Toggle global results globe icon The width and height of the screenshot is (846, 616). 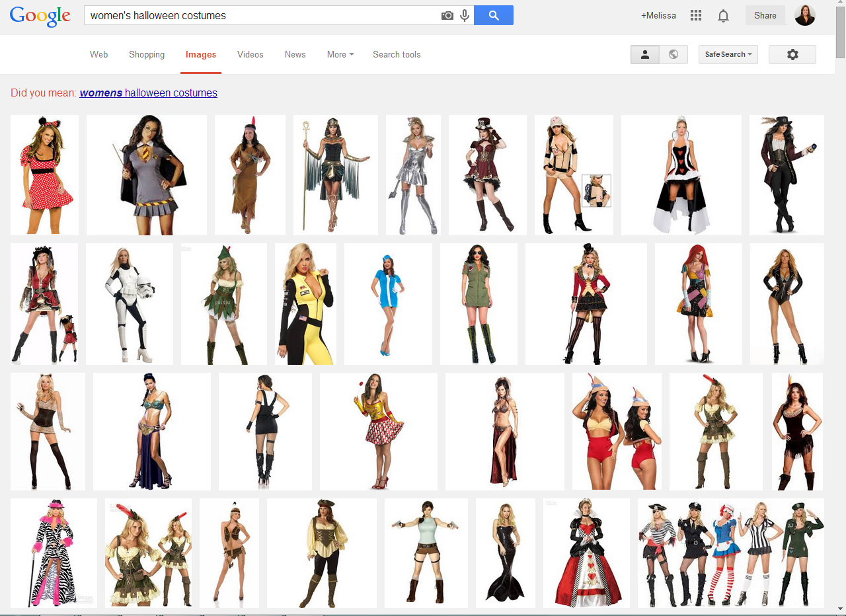click(673, 55)
